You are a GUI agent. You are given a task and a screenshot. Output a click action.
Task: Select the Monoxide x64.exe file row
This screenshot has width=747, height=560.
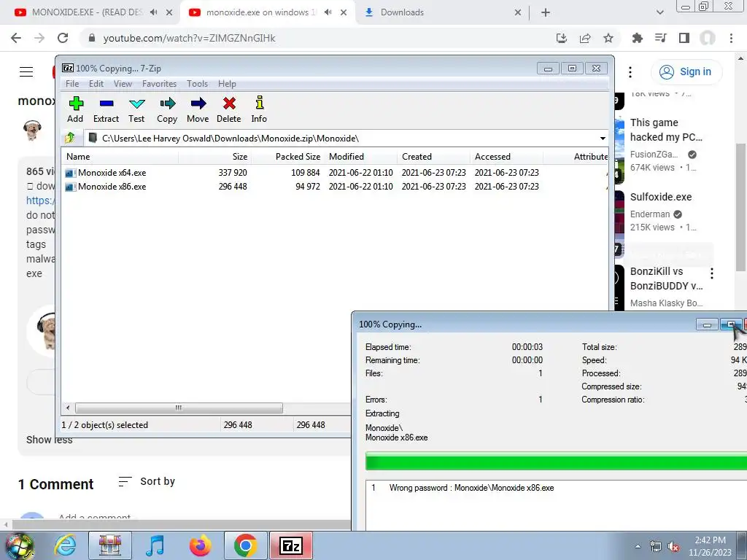(333, 172)
